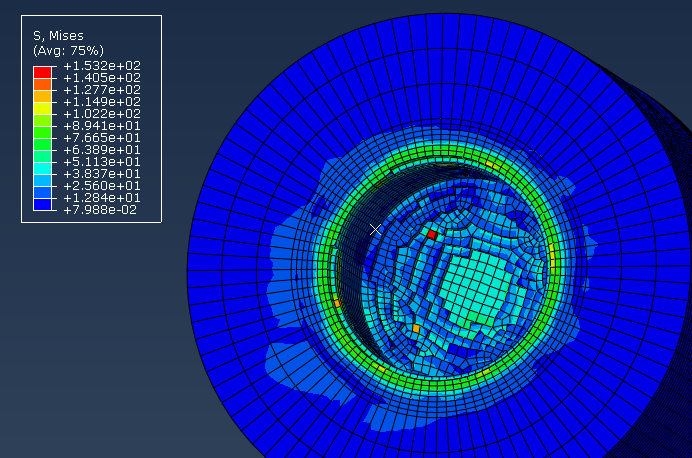Viewport: 692px width, 458px height.
Task: Click the legend value +7.665e+01
Action: tap(102, 138)
